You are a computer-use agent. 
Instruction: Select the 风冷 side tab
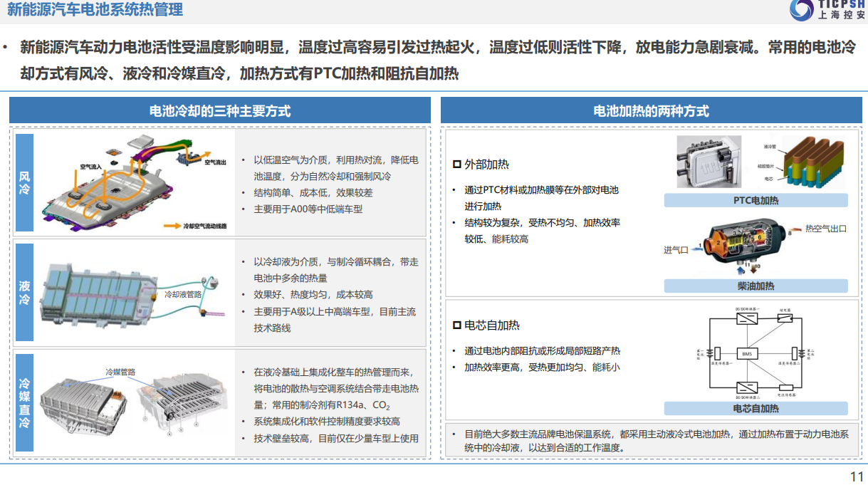tap(25, 182)
